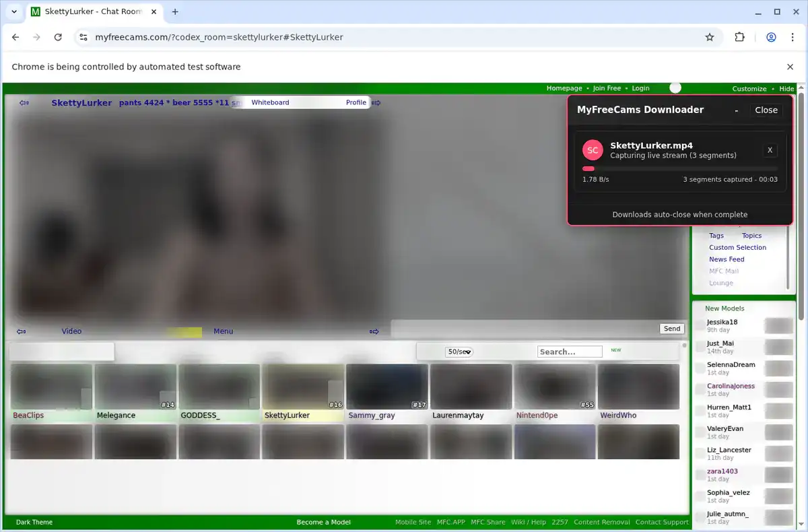Select the Menu tab
This screenshot has width=808, height=532.
[x=223, y=331]
